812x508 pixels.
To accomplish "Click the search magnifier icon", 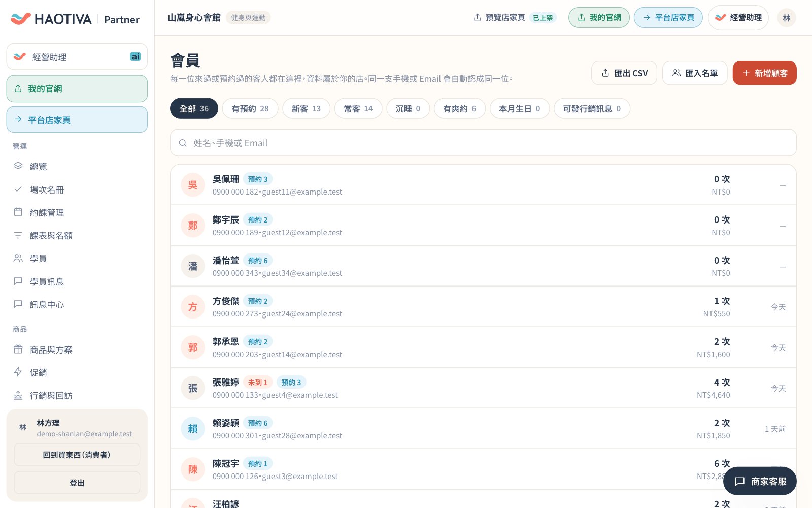I will (183, 143).
